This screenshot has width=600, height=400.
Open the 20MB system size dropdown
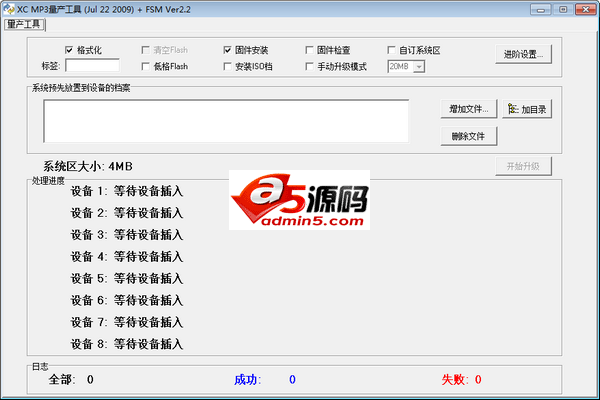tap(419, 67)
